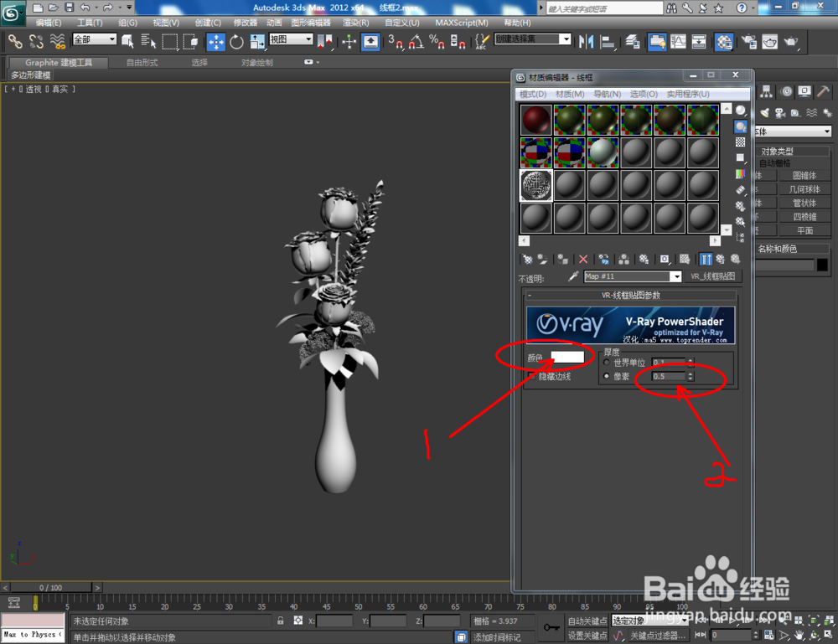
Task: Open the 选定对象 key filter dropdown
Action: 649,621
